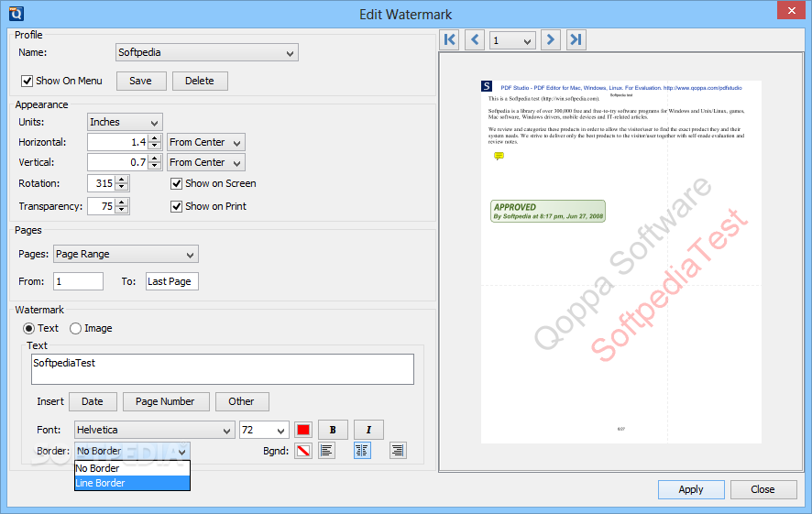Choose Line Border option from list
Viewport: 812px width, 514px height.
tap(133, 483)
